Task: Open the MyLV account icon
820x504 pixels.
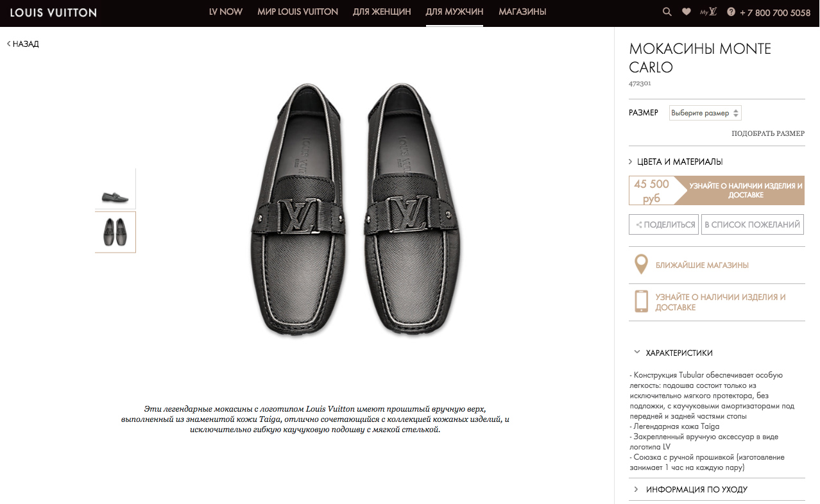Action: click(x=708, y=12)
